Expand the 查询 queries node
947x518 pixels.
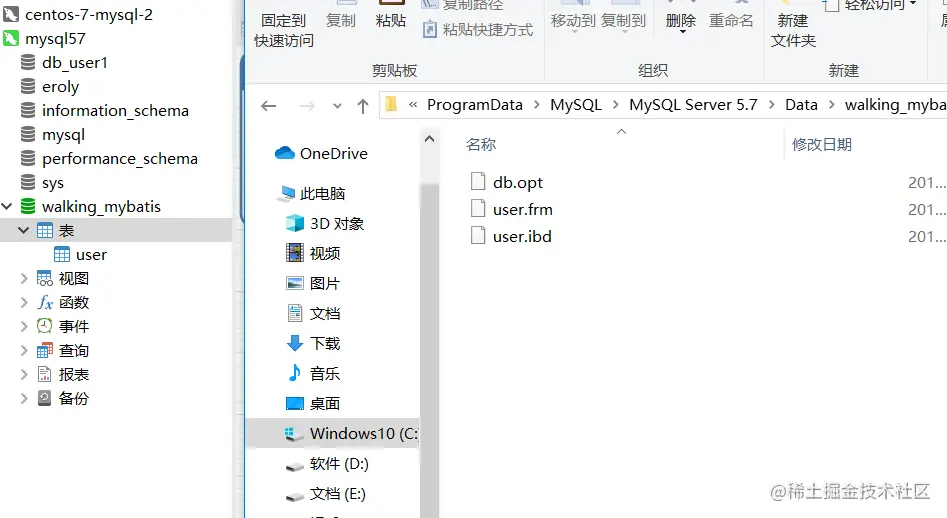(24, 351)
